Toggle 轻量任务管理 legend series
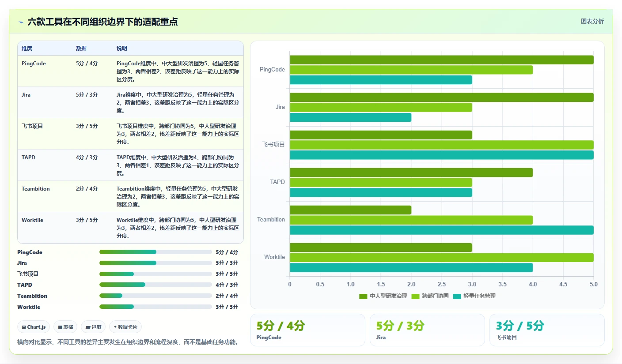622x364 pixels. [474, 296]
